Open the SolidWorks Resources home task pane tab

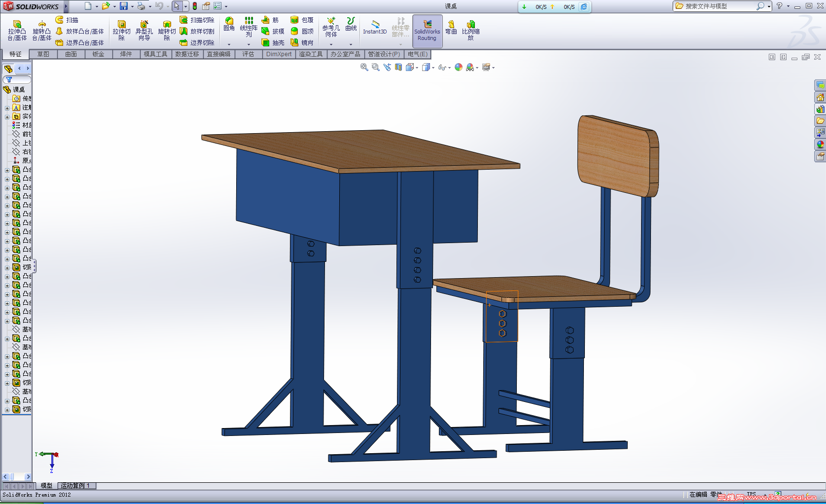(820, 97)
